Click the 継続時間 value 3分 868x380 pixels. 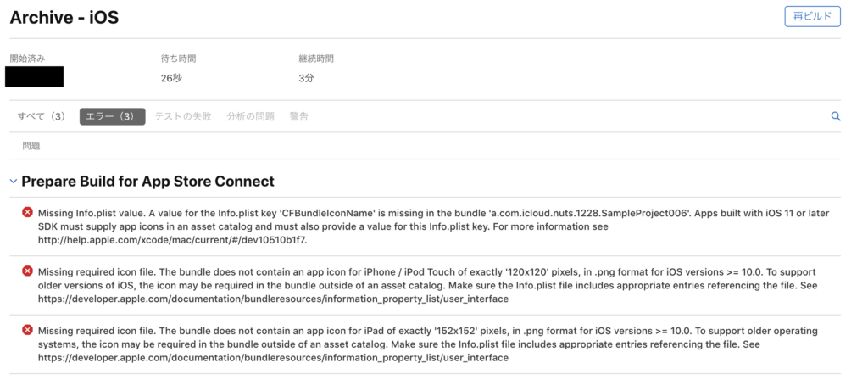pos(306,78)
